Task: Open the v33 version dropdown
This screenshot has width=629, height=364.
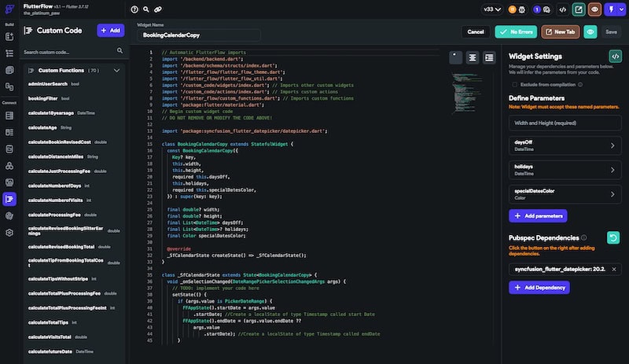Action: click(x=492, y=9)
